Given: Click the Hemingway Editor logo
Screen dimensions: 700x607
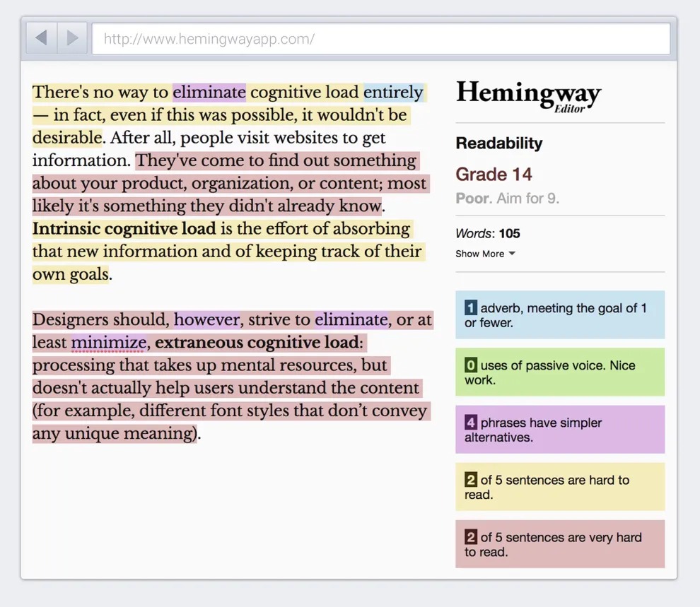Looking at the screenshot, I should click(528, 95).
